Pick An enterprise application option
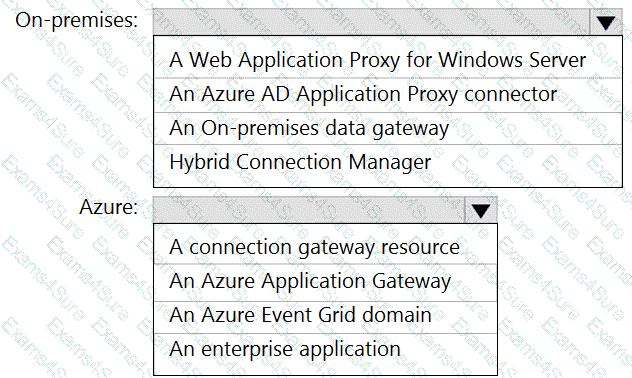This screenshot has height=378, width=632. coord(325,349)
